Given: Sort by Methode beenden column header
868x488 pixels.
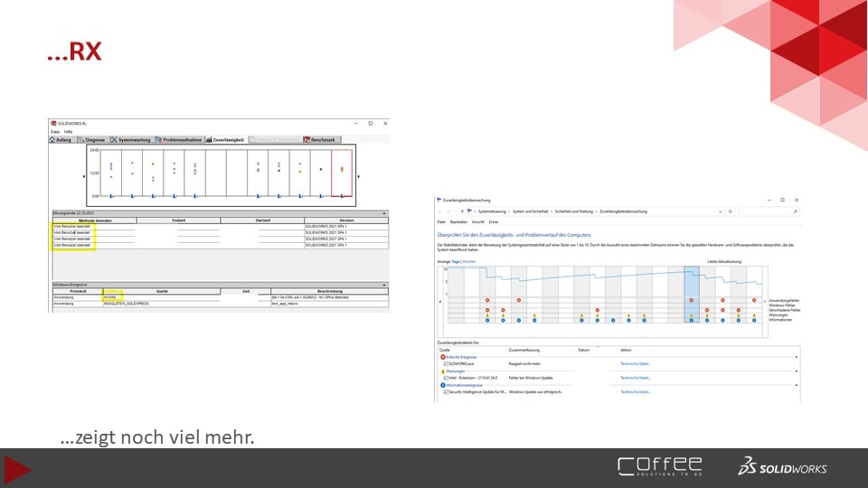Looking at the screenshot, I should (95, 221).
